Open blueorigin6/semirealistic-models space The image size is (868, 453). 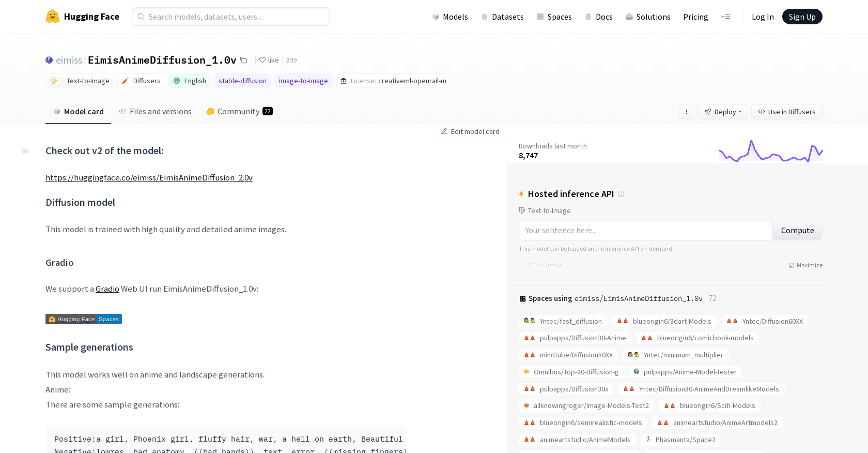583,422
